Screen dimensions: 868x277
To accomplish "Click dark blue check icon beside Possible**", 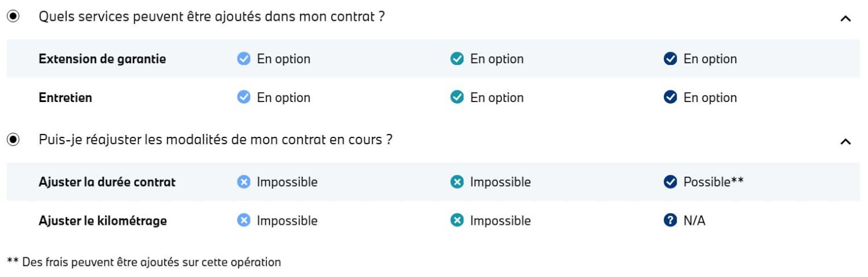I will pyautogui.click(x=670, y=182).
